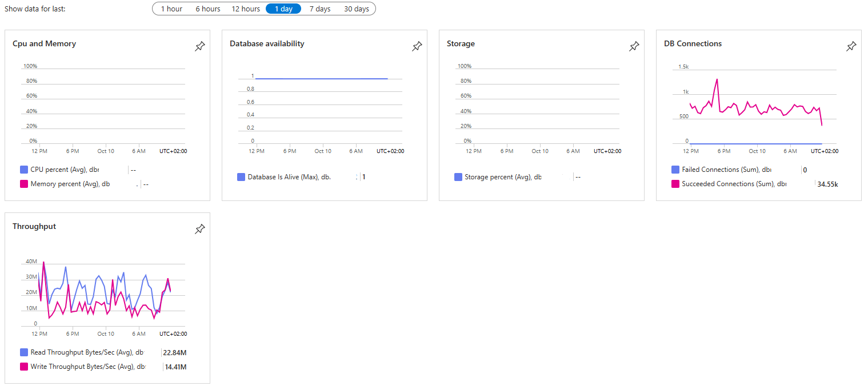Click the CPU percent (Avg) legend label
The height and width of the screenshot is (386, 868).
pos(65,170)
